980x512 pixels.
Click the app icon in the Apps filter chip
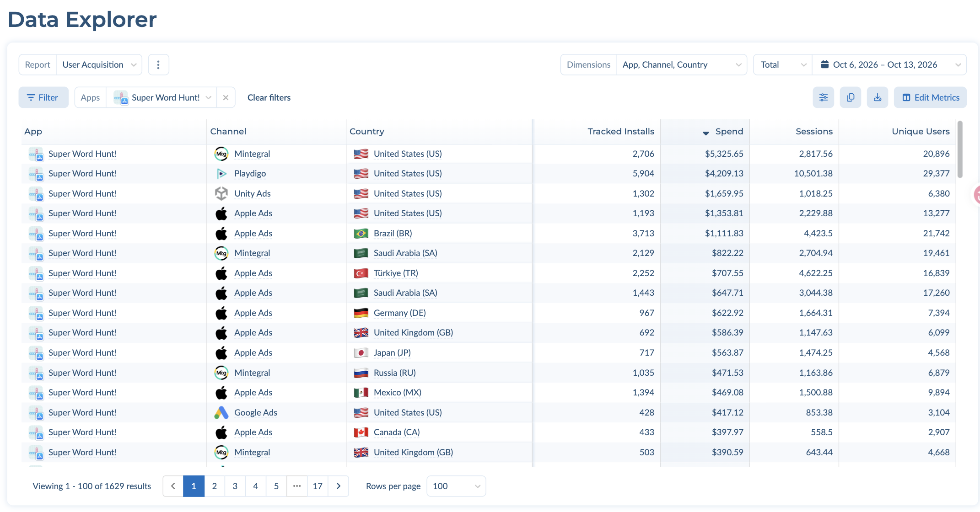tap(121, 97)
